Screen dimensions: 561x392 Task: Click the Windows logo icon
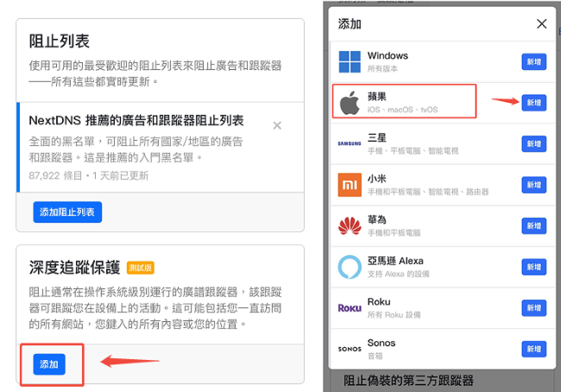(350, 61)
